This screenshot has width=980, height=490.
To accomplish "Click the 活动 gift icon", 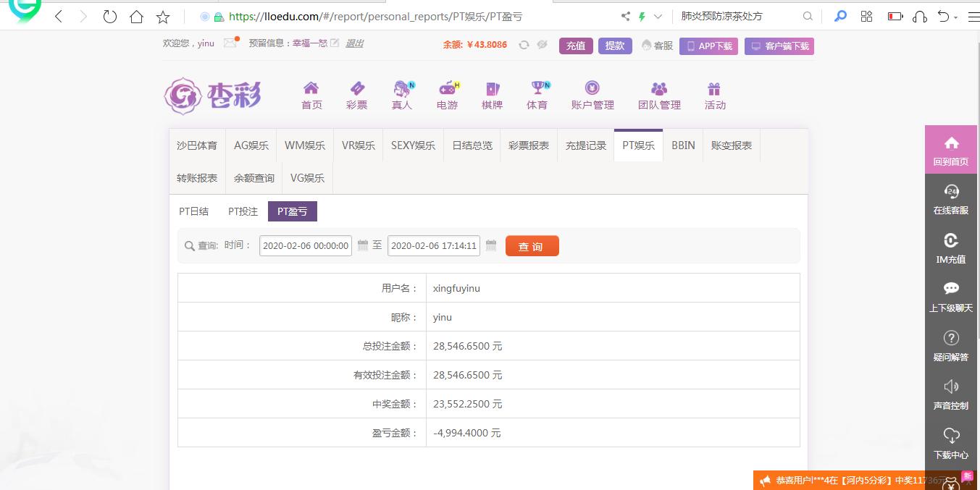I will coord(714,89).
